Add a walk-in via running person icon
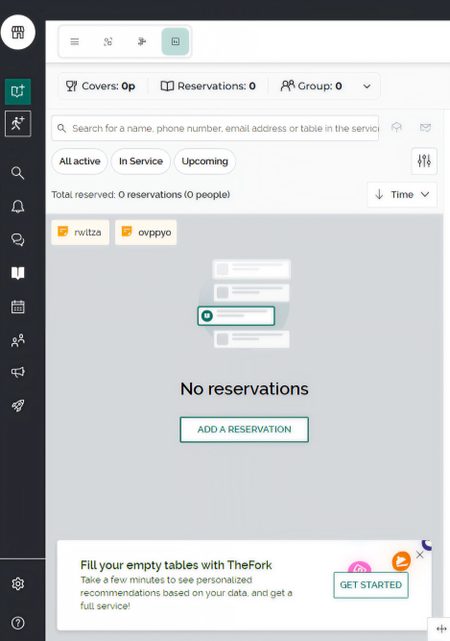This screenshot has height=641, width=450. 18,123
